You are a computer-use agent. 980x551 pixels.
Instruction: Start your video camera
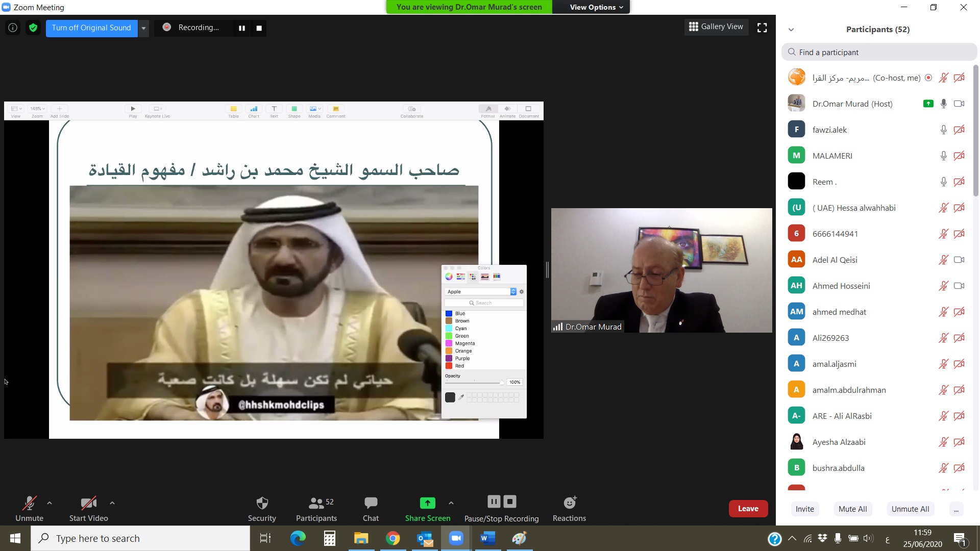[88, 509]
